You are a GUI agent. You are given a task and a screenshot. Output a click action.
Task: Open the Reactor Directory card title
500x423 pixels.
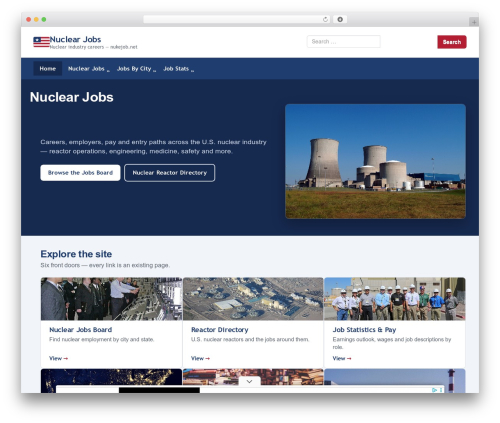220,330
